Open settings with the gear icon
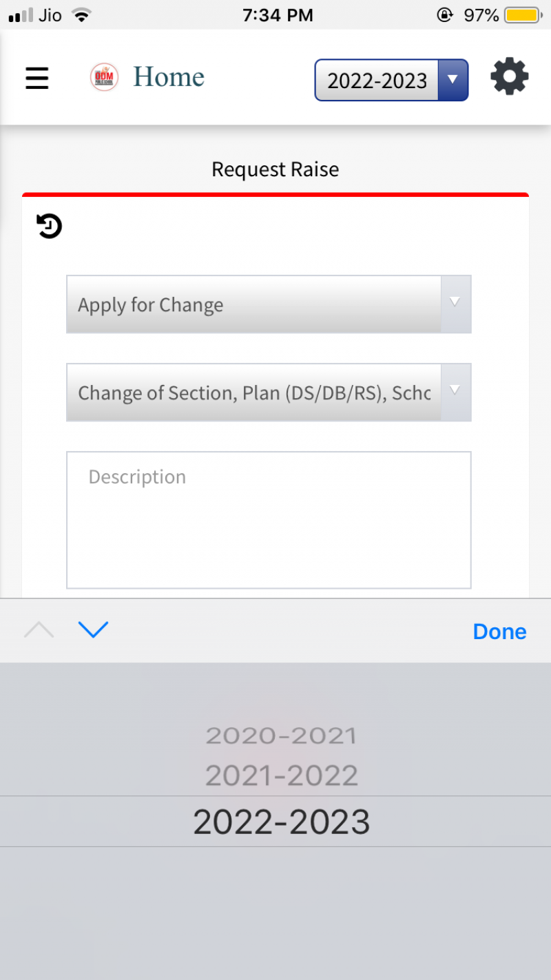551x980 pixels. click(x=509, y=77)
